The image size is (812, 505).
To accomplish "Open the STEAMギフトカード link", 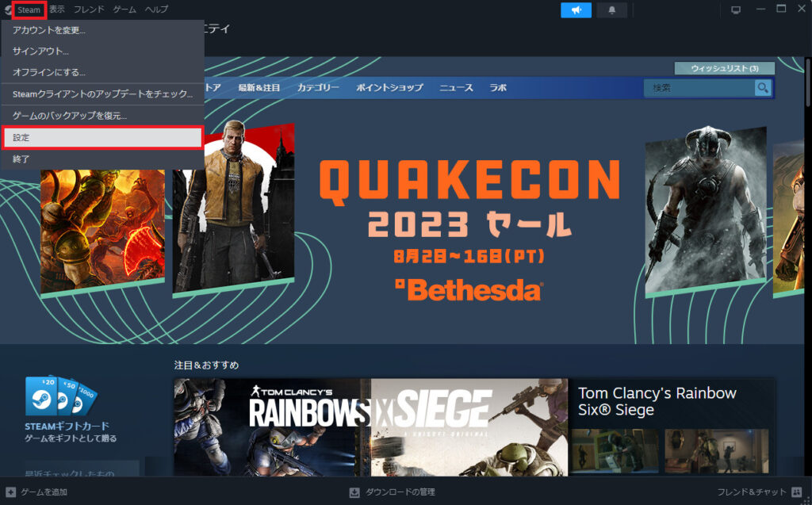I will coord(67,427).
